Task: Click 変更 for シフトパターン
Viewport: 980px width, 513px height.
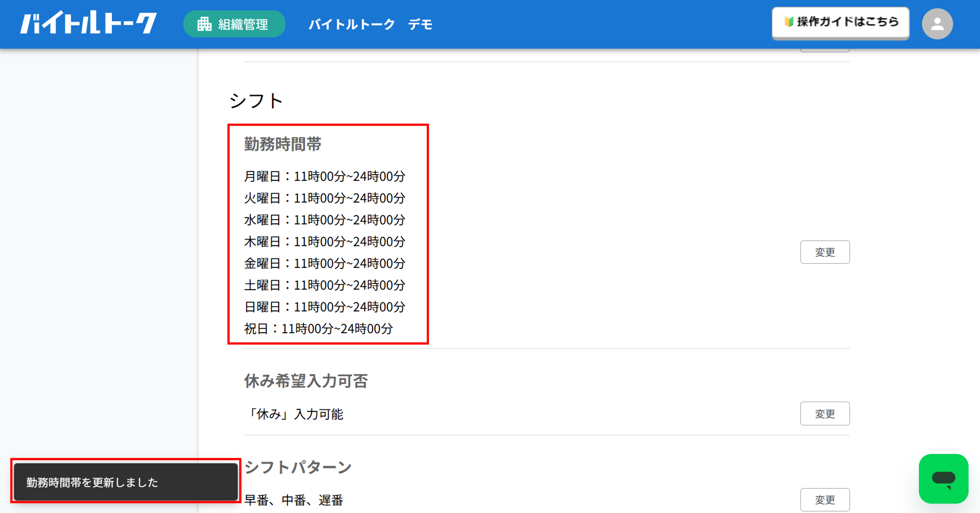Action: pos(825,500)
